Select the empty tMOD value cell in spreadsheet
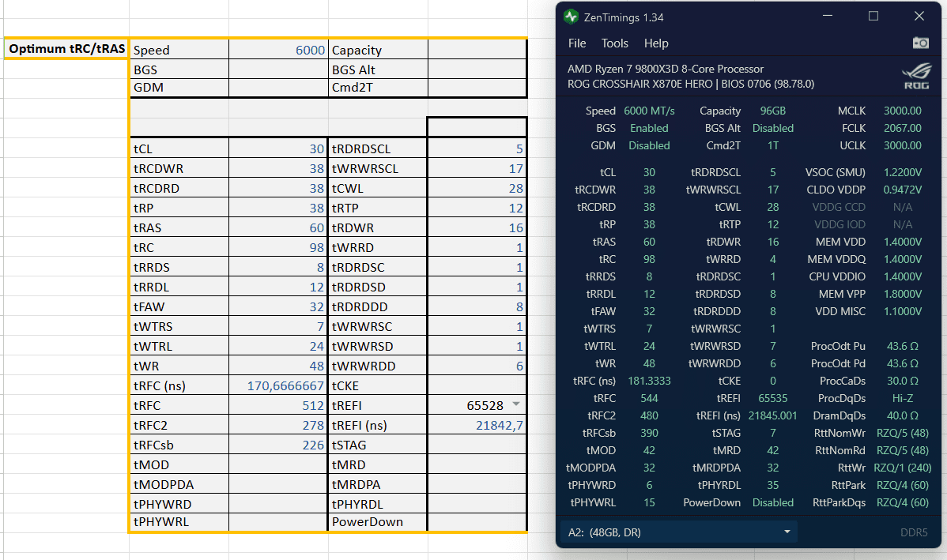This screenshot has height=560, width=947. (278, 464)
